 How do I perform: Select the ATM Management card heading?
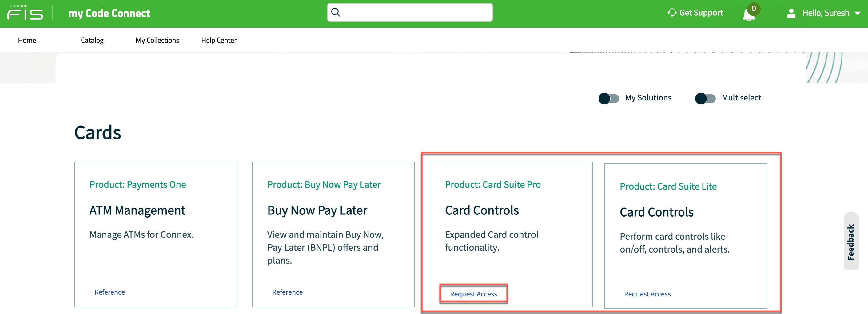[137, 210]
